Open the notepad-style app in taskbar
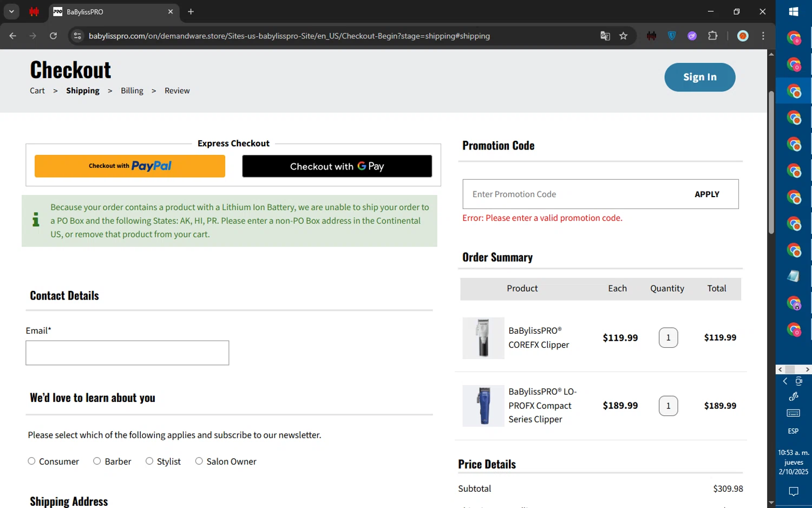 pyautogui.click(x=794, y=276)
